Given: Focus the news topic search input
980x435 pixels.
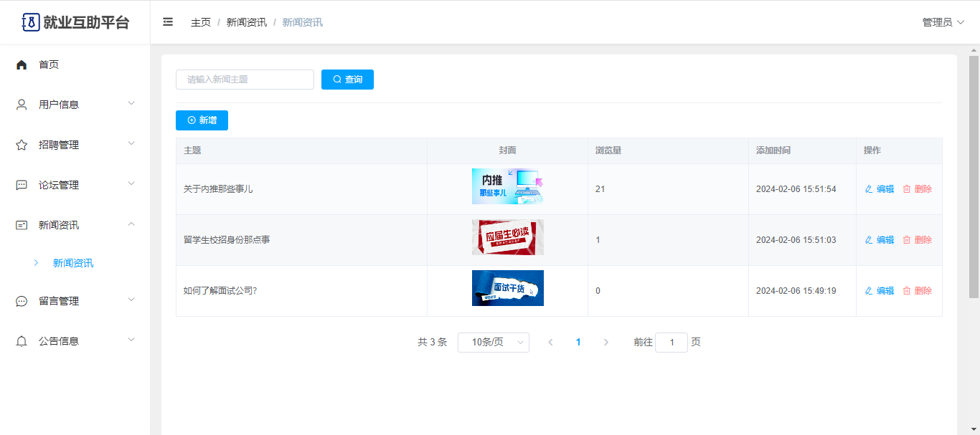Looking at the screenshot, I should point(245,80).
